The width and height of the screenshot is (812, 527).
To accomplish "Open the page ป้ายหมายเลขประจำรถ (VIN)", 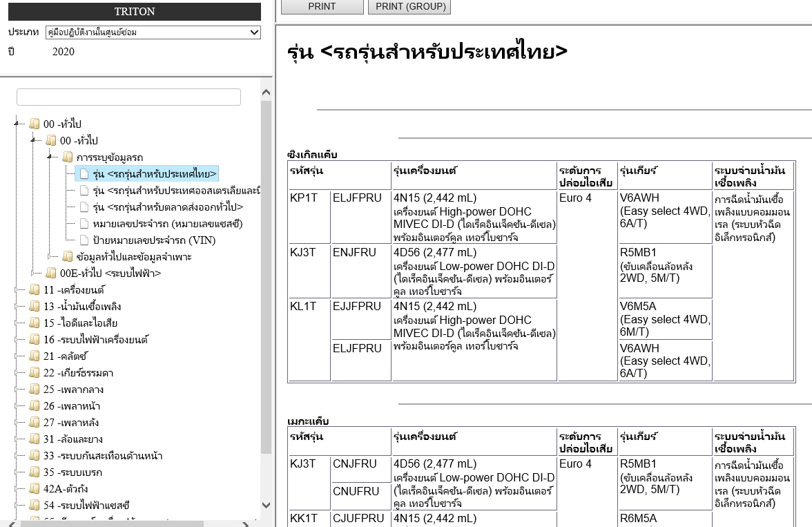I will [154, 240].
